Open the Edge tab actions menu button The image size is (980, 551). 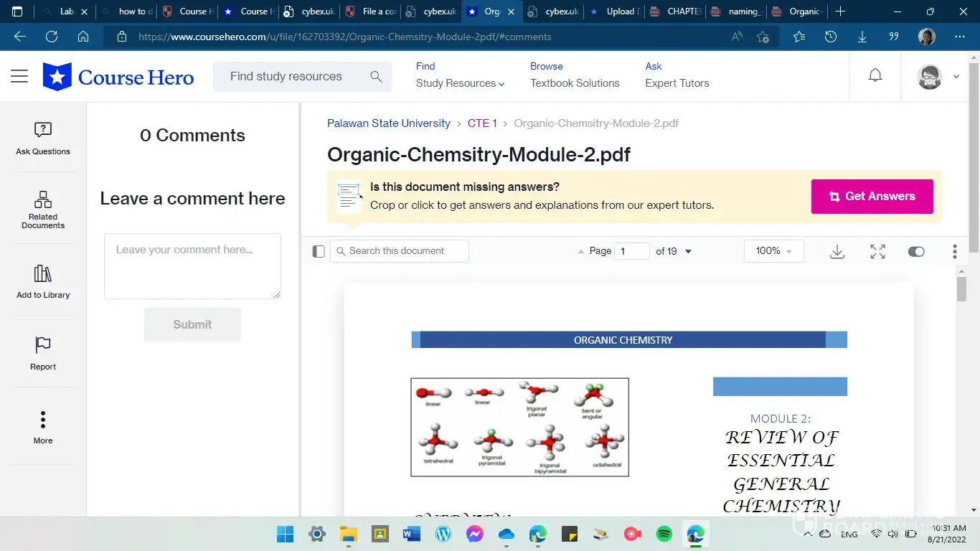coord(18,11)
